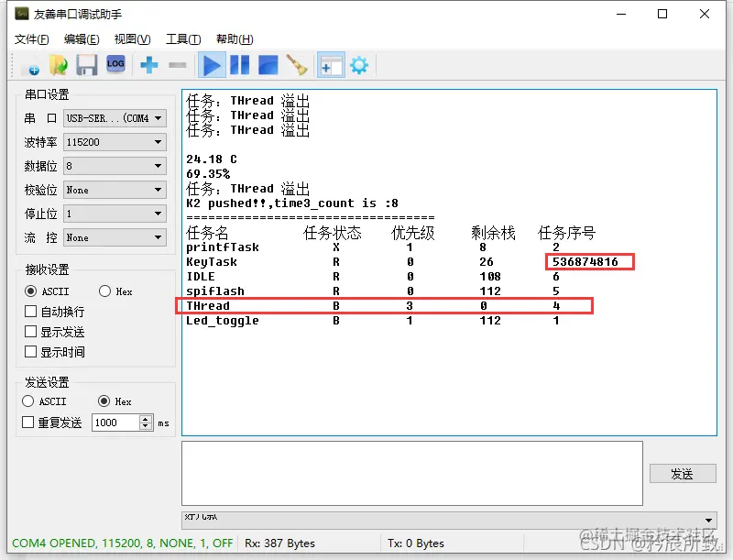The width and height of the screenshot is (733, 560).
Task: Open the 流控 None dropdown
Action: click(115, 237)
